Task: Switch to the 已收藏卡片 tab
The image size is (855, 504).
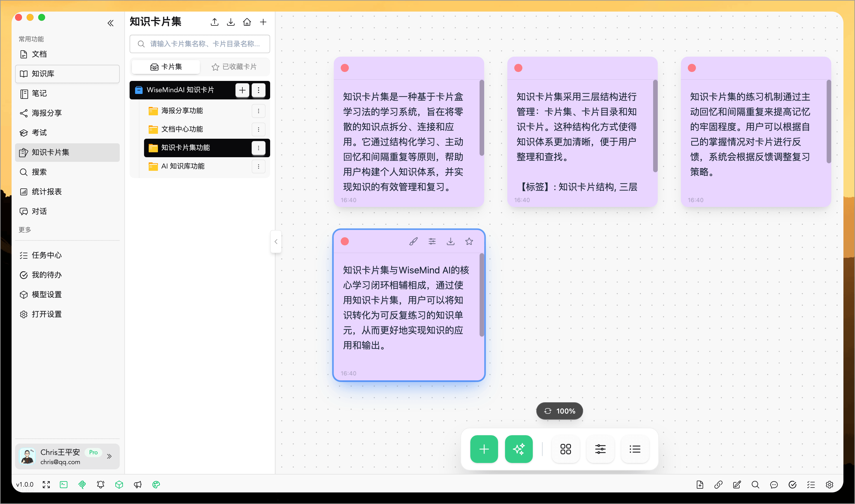Action: pos(235,66)
